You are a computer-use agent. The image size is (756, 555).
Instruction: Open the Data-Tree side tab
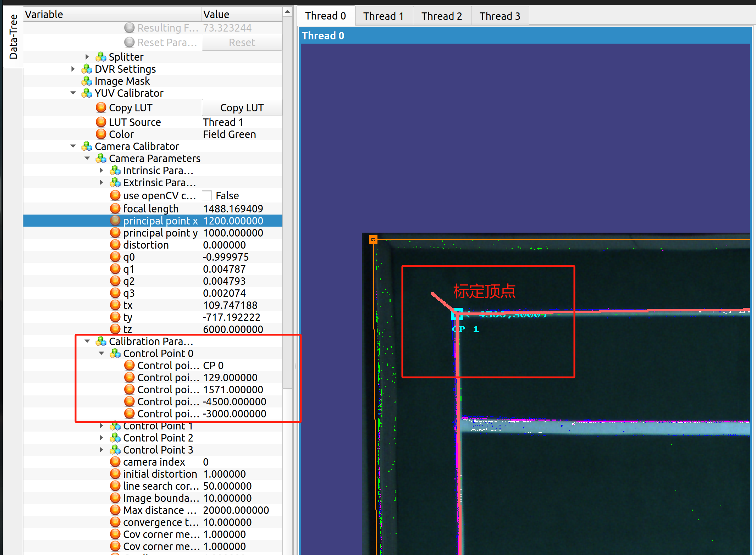[13, 37]
